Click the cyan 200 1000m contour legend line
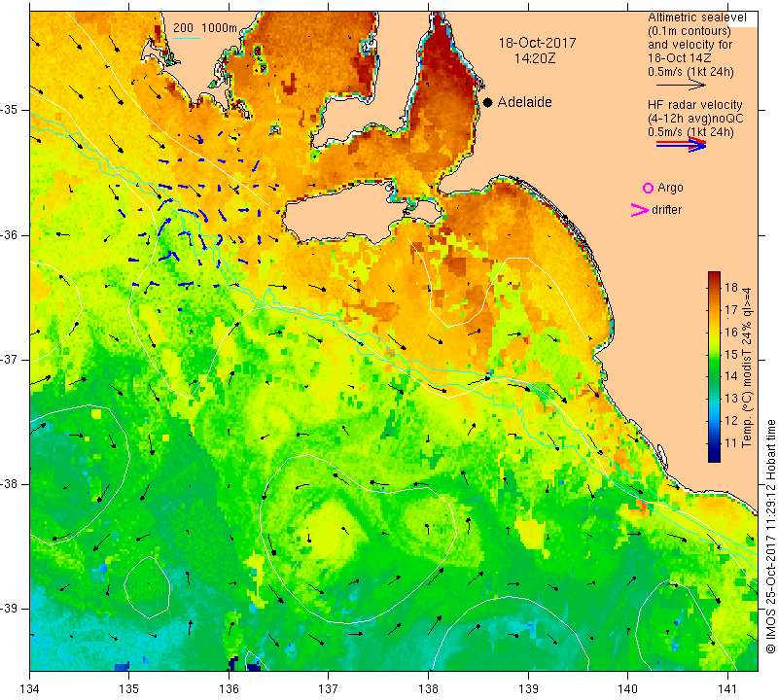 (x=187, y=38)
